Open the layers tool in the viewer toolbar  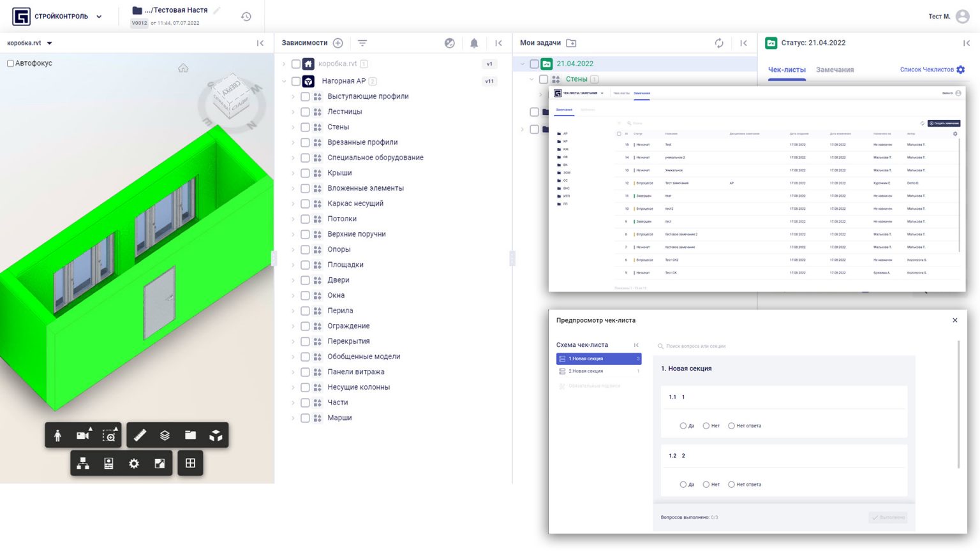click(164, 435)
